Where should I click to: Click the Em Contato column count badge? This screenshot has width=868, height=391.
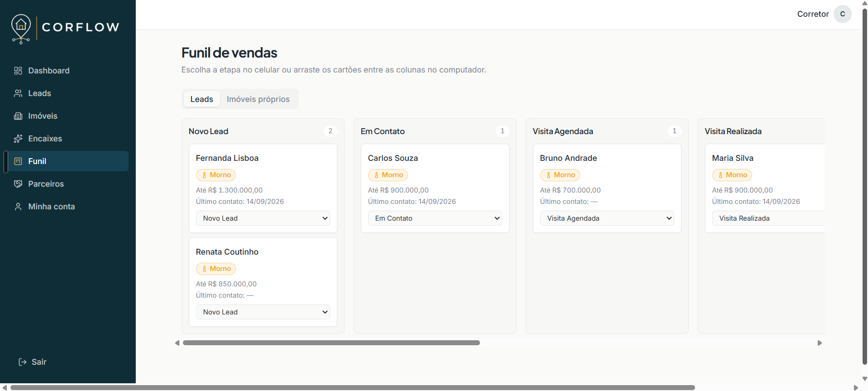pyautogui.click(x=503, y=131)
